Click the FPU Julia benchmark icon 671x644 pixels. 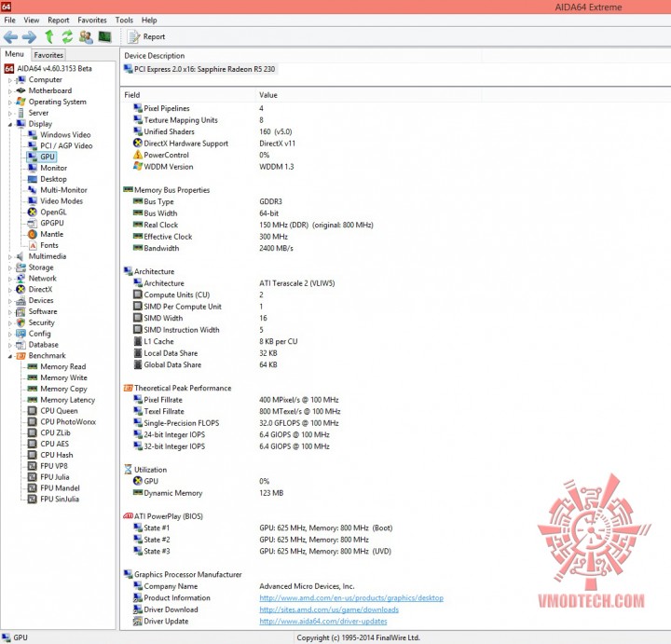tap(32, 477)
